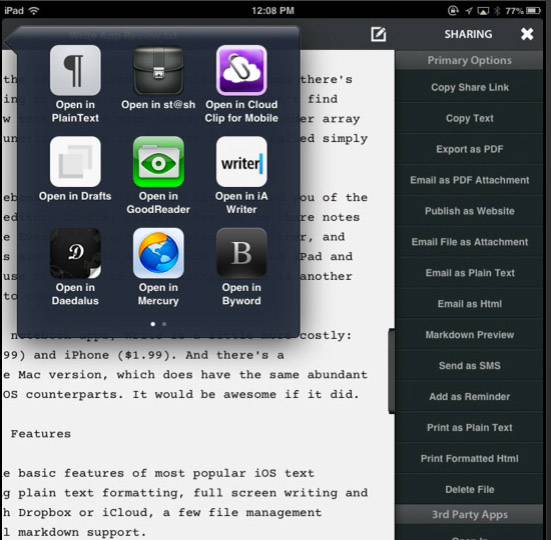Tap the 'iPad' carrier label
Image resolution: width=551 pixels, height=540 pixels.
[x=14, y=11]
